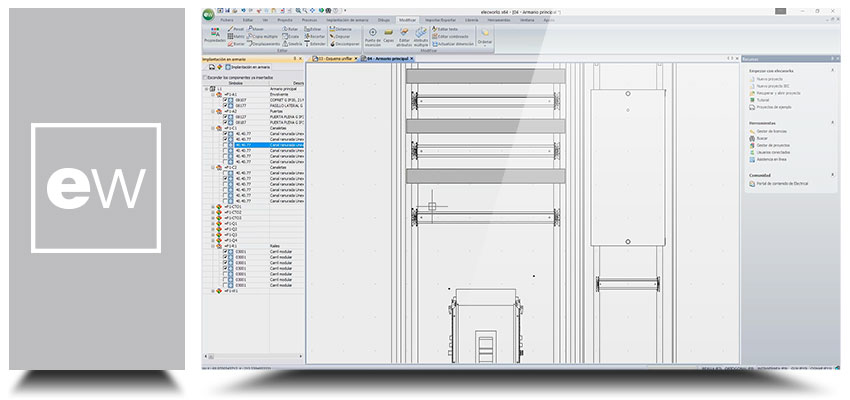Choose the Copia múltiple tool
850x400 pixels.
click(262, 36)
